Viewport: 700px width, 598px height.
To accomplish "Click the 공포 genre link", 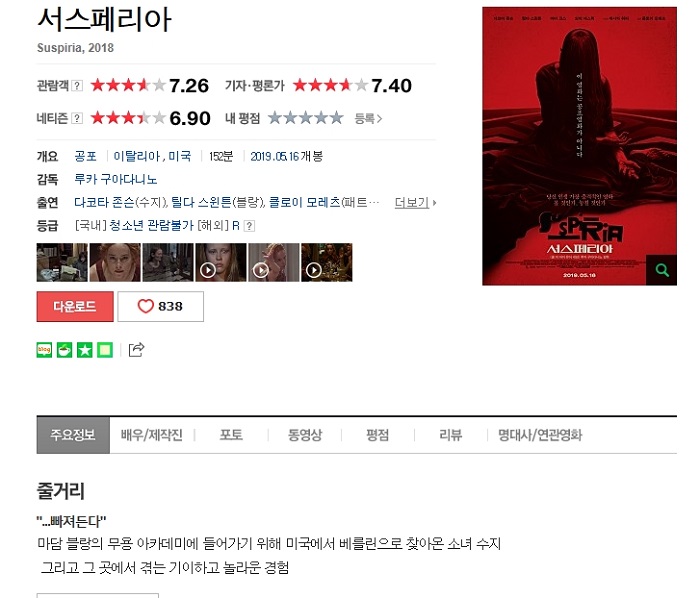I will 85,156.
